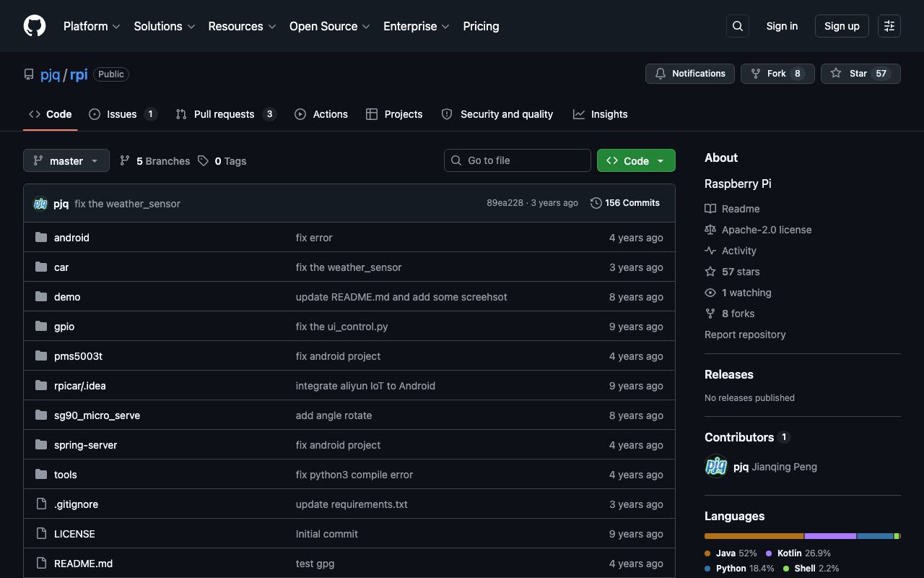Open commit hash 89ea228
This screenshot has height=578, width=924.
tap(505, 203)
